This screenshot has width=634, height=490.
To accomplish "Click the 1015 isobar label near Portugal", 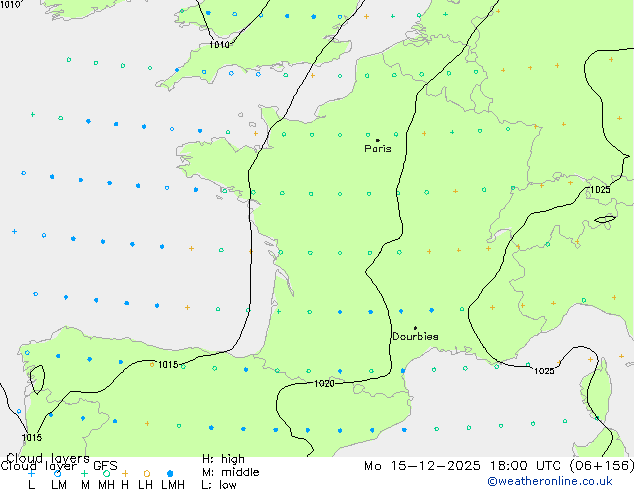I will coord(32,437).
